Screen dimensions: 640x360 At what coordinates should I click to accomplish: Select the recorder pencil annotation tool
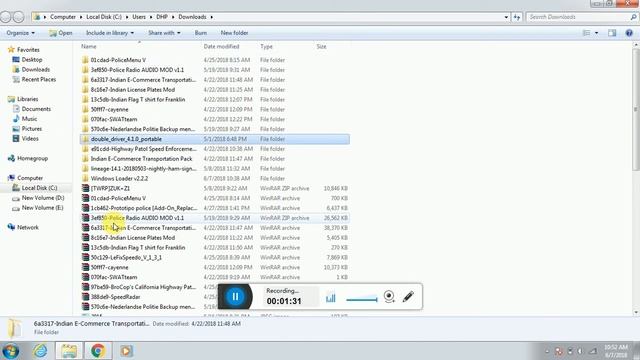pyautogui.click(x=408, y=296)
